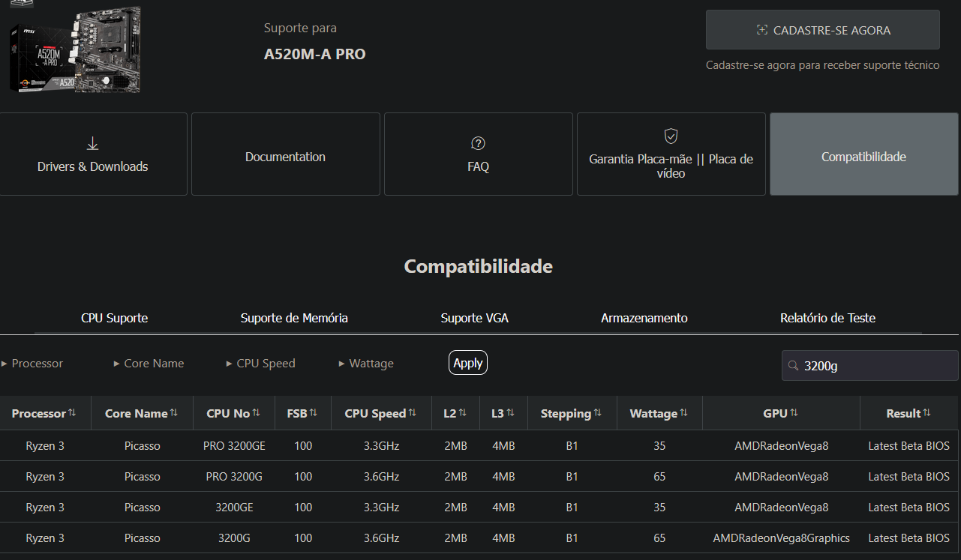Sort table by Processor column arrows

[x=72, y=413]
